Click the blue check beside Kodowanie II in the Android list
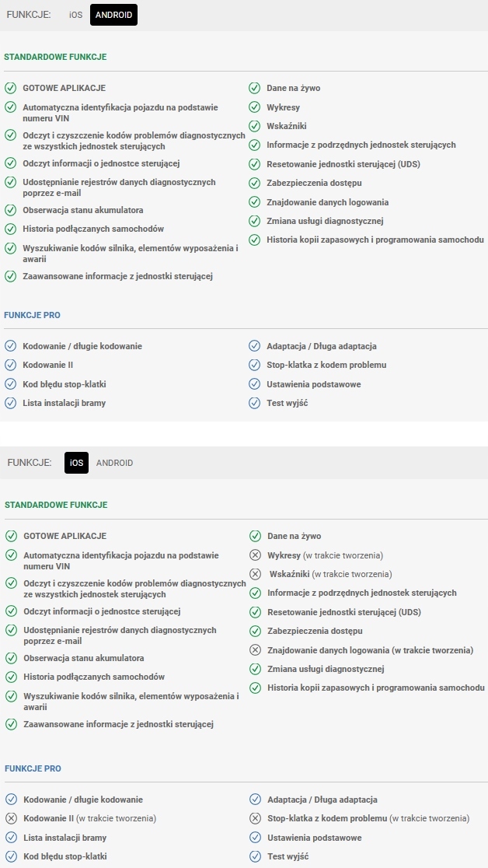Image resolution: width=488 pixels, height=868 pixels. tap(10, 365)
